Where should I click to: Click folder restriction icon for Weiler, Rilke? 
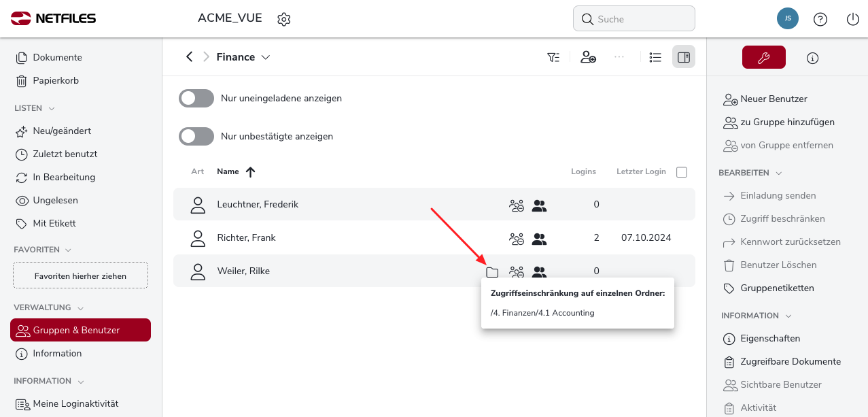pos(492,272)
